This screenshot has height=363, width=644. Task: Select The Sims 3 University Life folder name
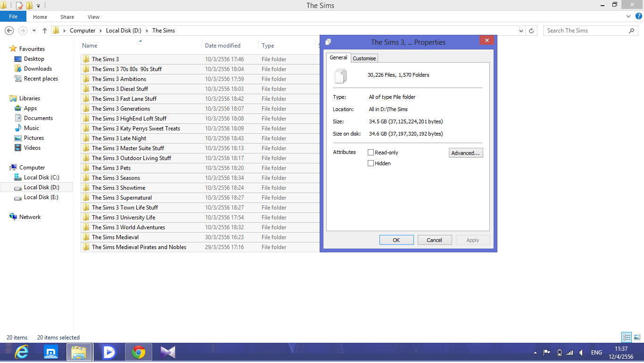(x=124, y=218)
